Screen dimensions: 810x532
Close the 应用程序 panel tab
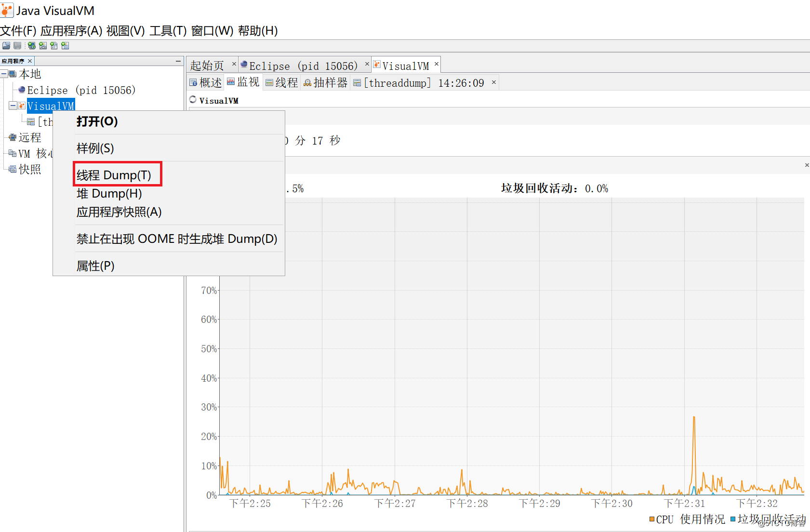click(30, 61)
